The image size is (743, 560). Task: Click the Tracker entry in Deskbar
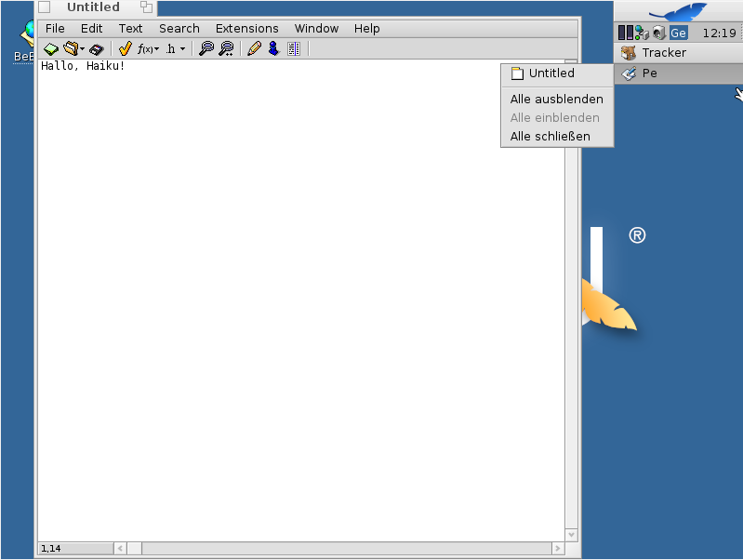pos(663,53)
